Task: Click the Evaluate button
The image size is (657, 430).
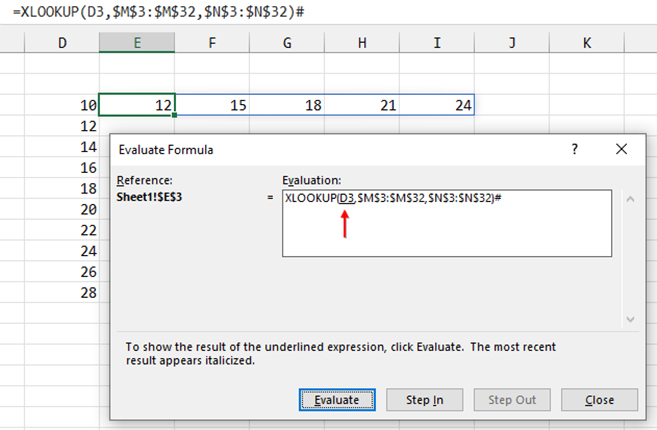Action: [337, 400]
